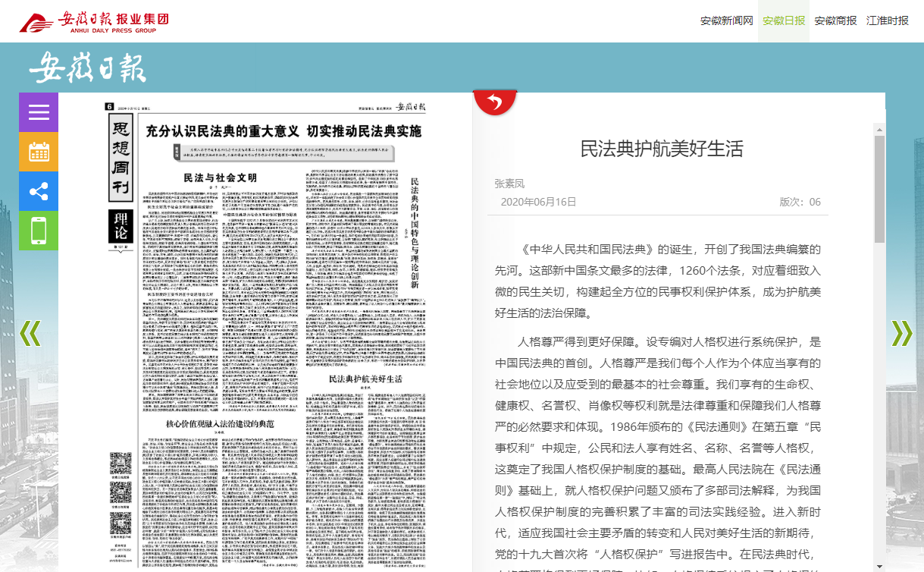
Task: Open the purple hamburger menu
Action: tap(39, 112)
